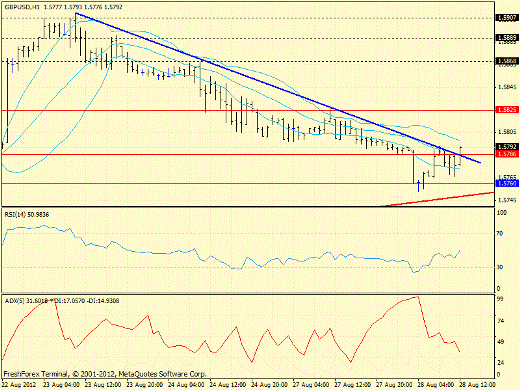The height and width of the screenshot is (390, 520).
Task: Click the blue 1.5760 support price label
Action: [507, 183]
